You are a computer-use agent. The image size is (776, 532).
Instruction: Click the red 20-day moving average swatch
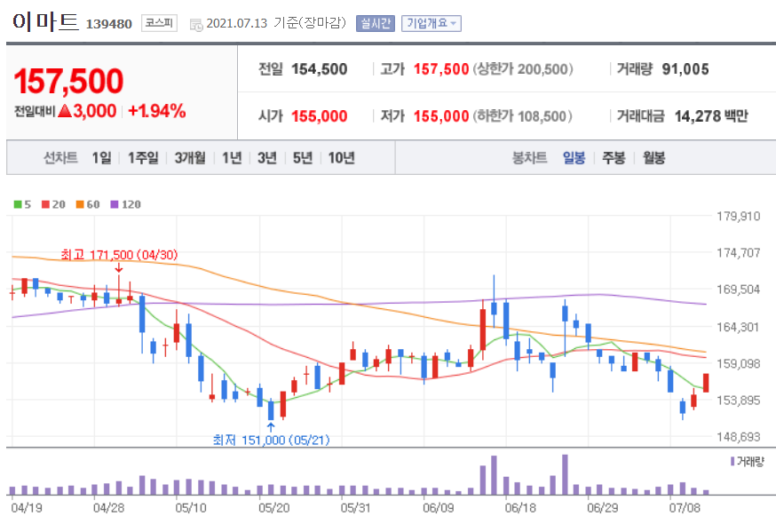[45, 204]
